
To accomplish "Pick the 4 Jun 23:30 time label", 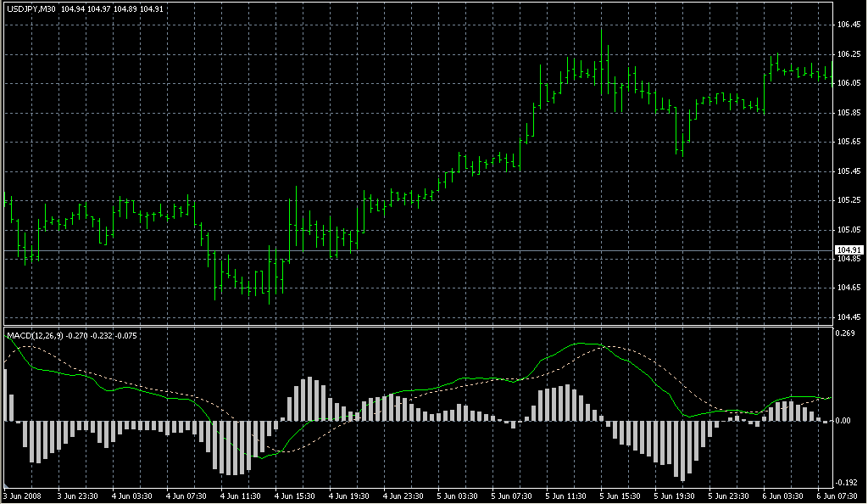I will (x=403, y=496).
